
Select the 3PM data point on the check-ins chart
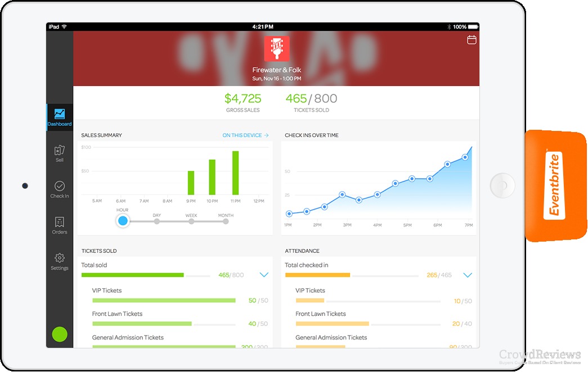click(342, 194)
